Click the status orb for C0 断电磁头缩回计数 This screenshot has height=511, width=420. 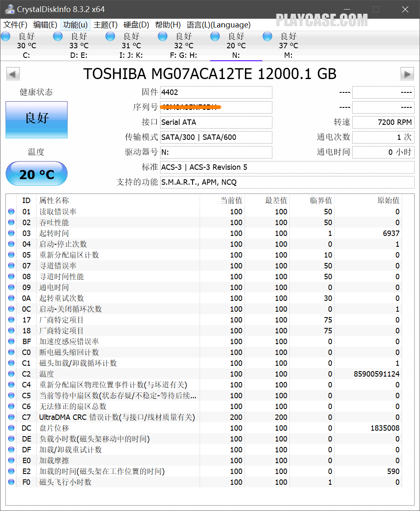[x=11, y=352]
